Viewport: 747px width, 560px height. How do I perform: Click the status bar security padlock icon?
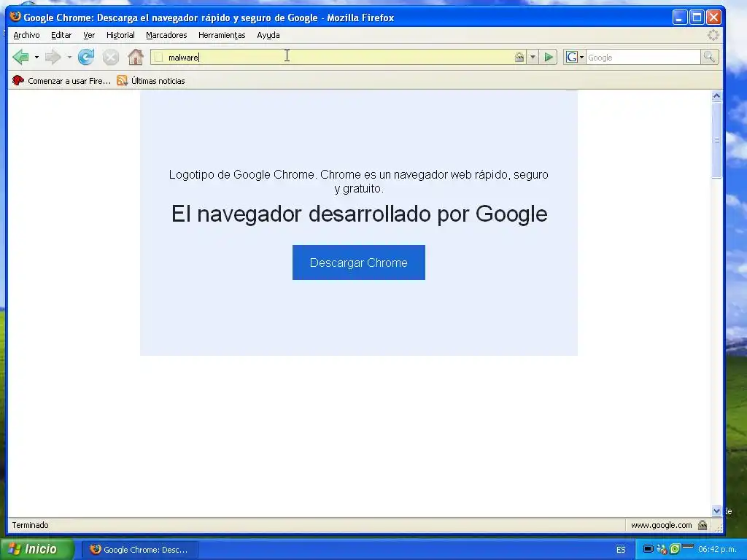[x=703, y=525]
